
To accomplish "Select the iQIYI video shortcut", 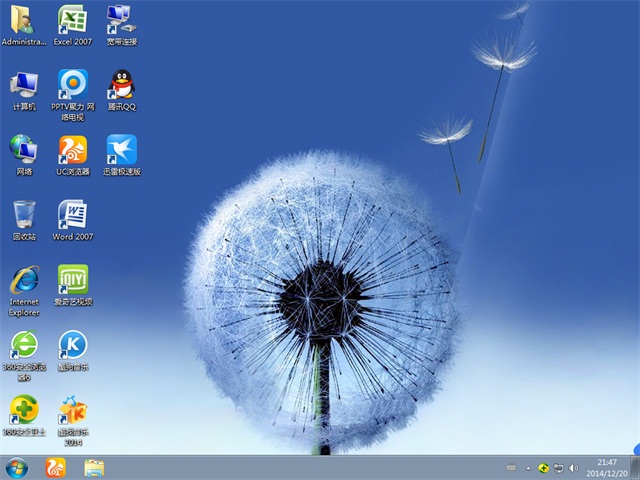I will pos(72,280).
